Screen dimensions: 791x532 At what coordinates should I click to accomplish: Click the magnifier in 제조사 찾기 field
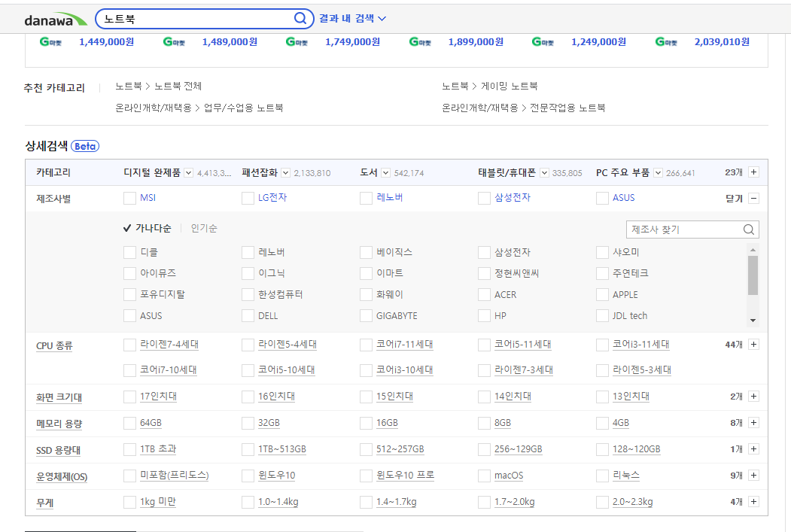749,230
